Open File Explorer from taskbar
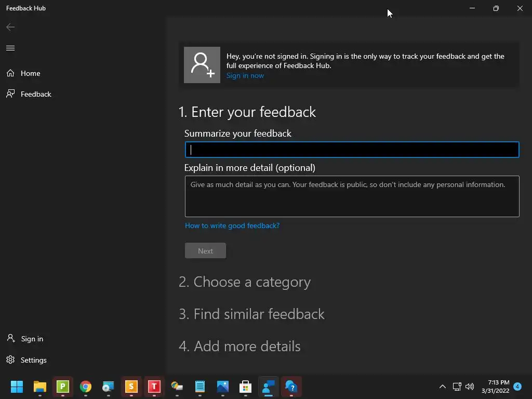 (x=39, y=387)
